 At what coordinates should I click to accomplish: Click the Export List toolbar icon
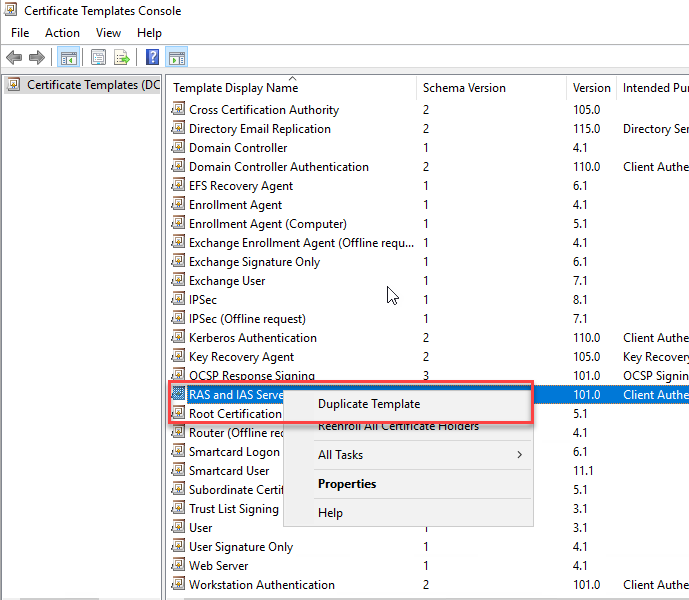121,57
